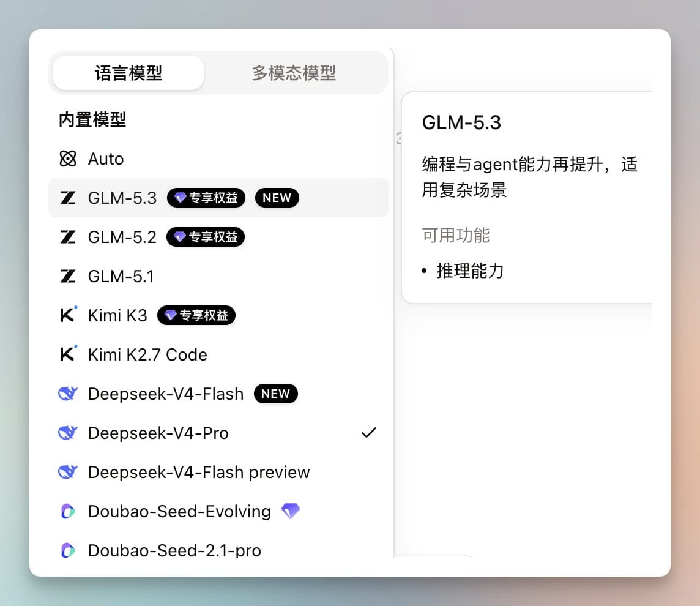Choose the GLM-5.3 model
Viewport: 700px width, 606px height.
point(218,198)
